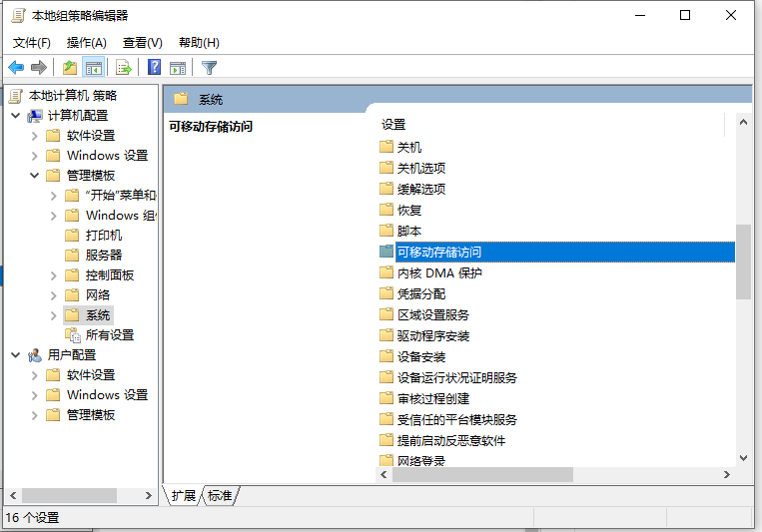
Task: Click settings list horizontal scroll-right arrow
Action: pos(726,475)
